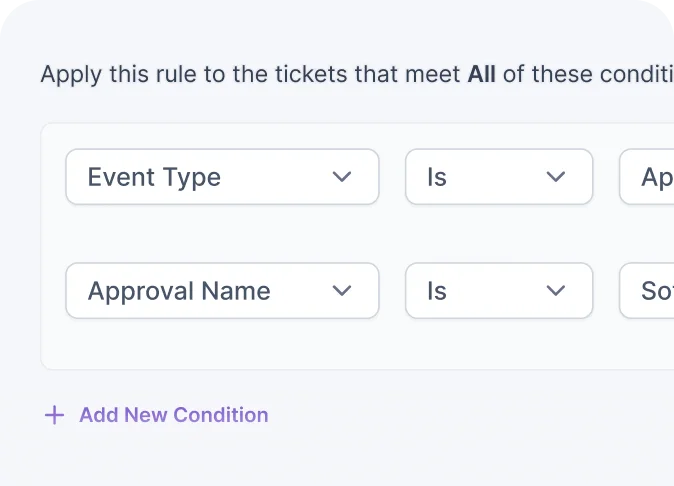Screen dimensions: 674x486
Task: Click empty space between the two condition rows
Action: coord(300,234)
